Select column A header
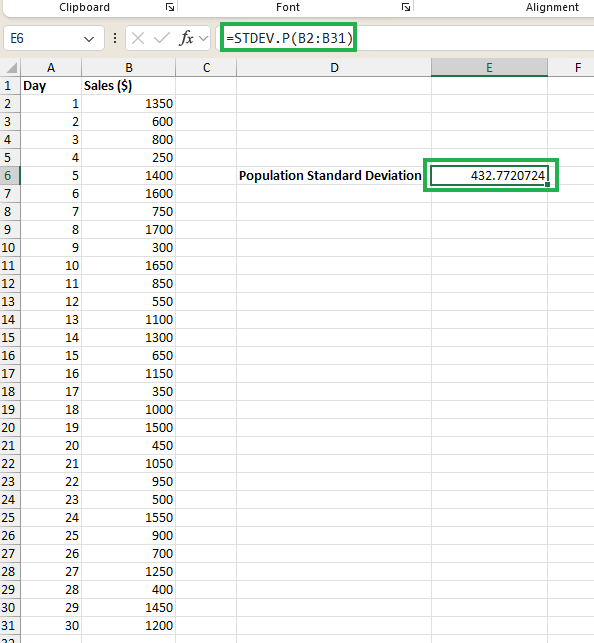The width and height of the screenshot is (594, 643). [x=51, y=68]
